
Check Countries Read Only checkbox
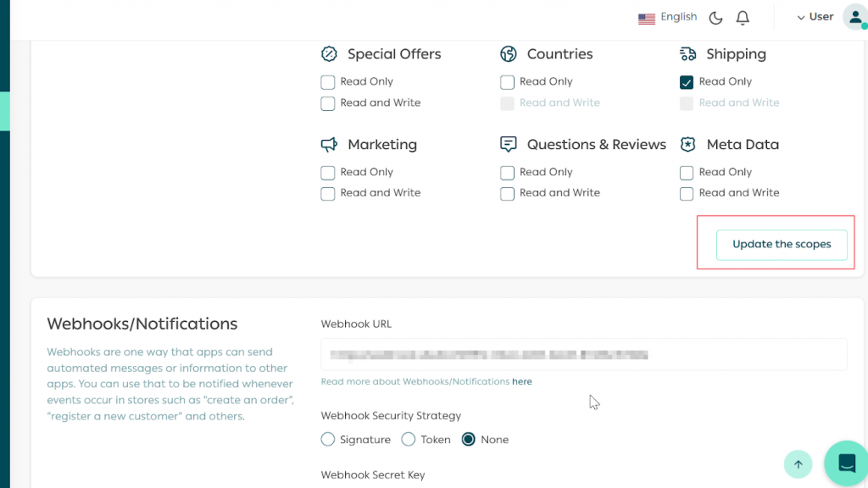click(x=507, y=82)
